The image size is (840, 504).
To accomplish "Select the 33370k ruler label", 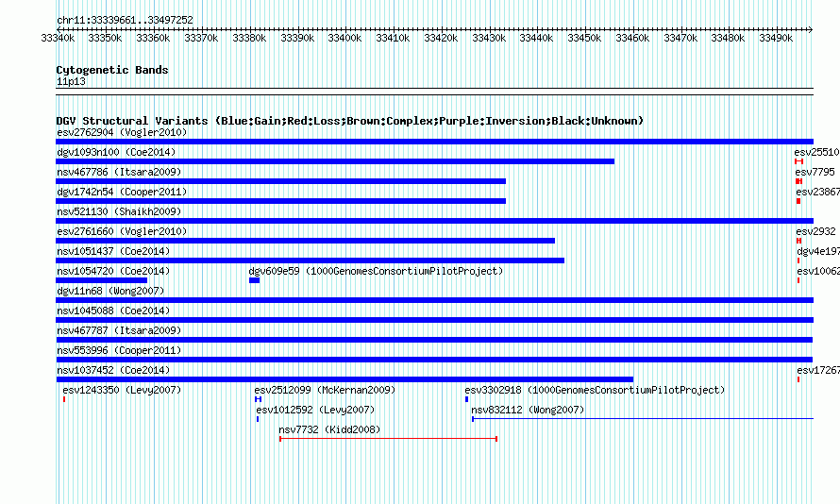I will click(x=201, y=38).
